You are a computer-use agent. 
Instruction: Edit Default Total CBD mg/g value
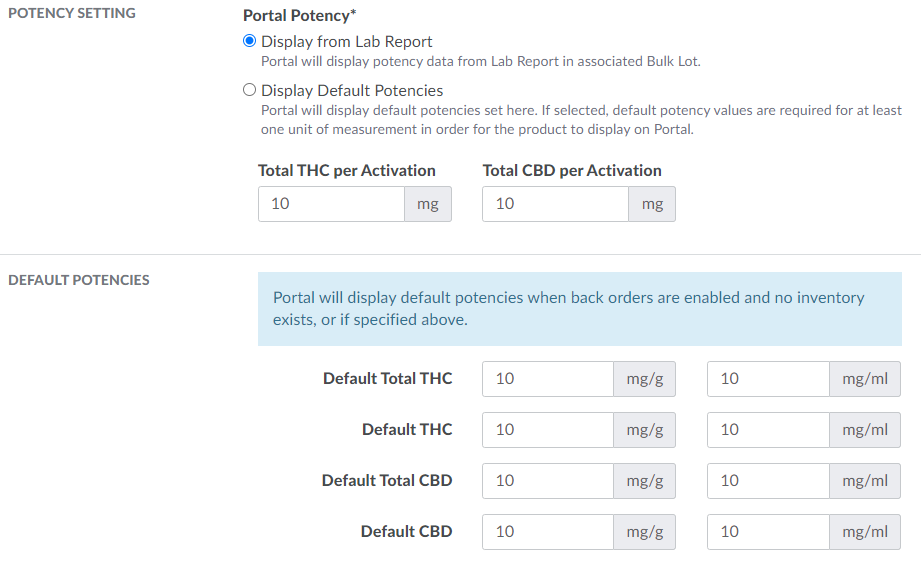[x=547, y=481]
